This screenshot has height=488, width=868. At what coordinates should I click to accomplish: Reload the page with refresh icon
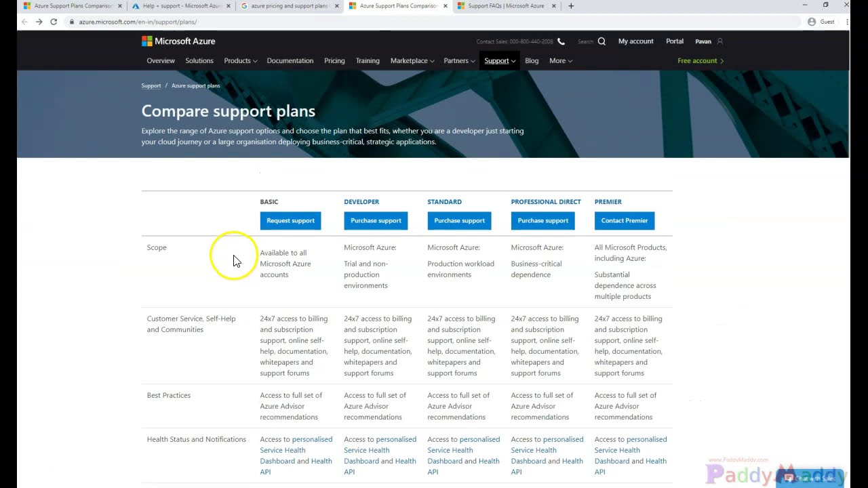pos(54,22)
